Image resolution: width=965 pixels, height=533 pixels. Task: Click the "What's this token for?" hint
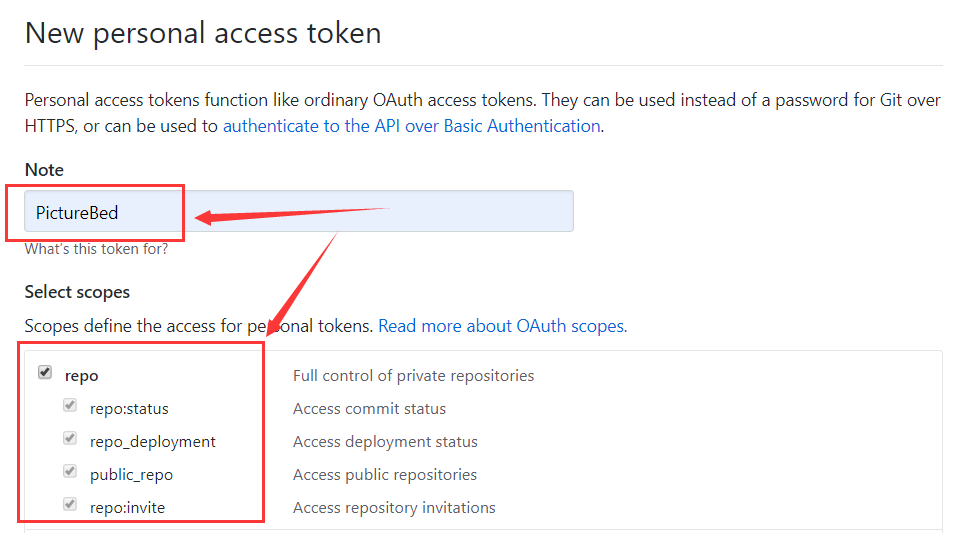click(96, 249)
